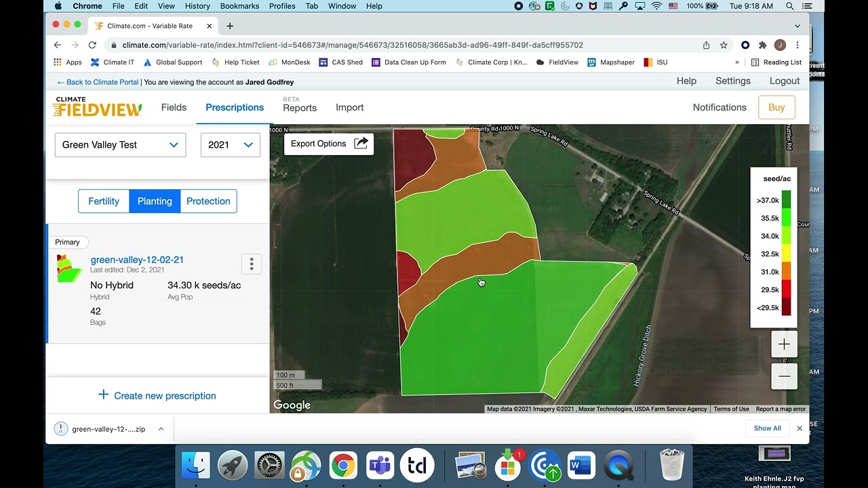The image size is (868, 488).
Task: Close the Climate.com Variable Rate tab
Action: 209,26
